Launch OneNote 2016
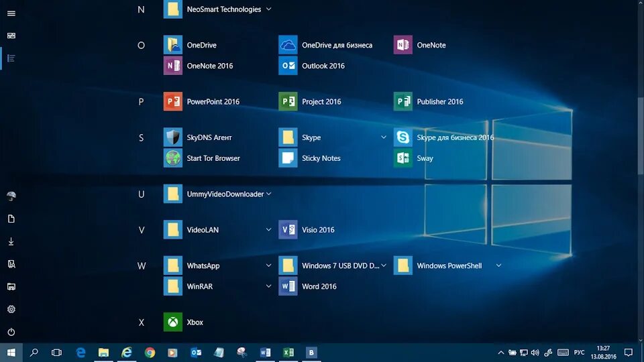 199,66
